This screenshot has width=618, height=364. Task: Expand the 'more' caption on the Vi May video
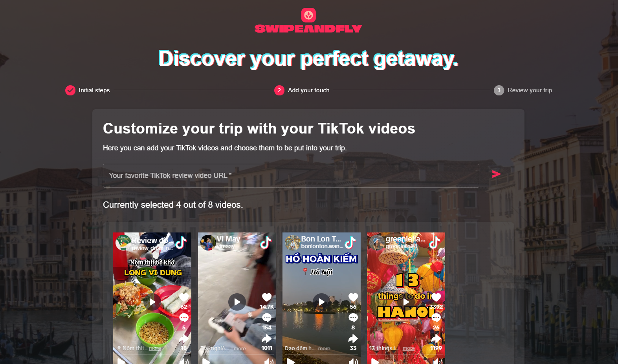click(x=240, y=349)
